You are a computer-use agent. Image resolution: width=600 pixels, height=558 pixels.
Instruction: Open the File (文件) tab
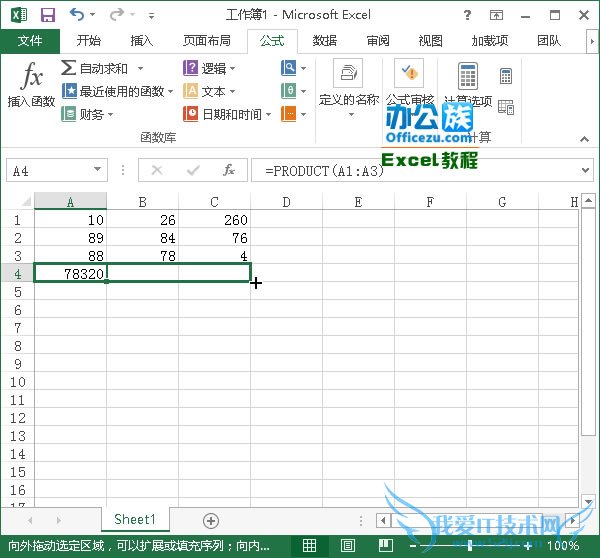click(30, 41)
